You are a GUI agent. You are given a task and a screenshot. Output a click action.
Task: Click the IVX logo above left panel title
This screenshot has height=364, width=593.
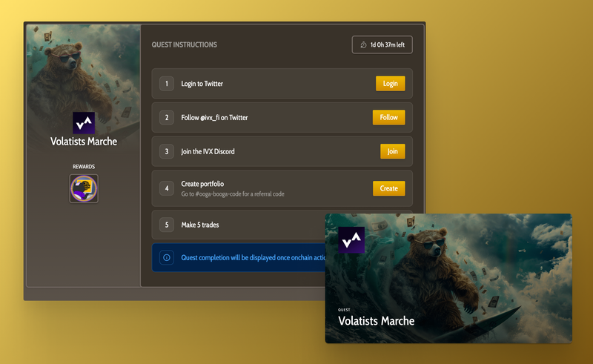tap(84, 123)
